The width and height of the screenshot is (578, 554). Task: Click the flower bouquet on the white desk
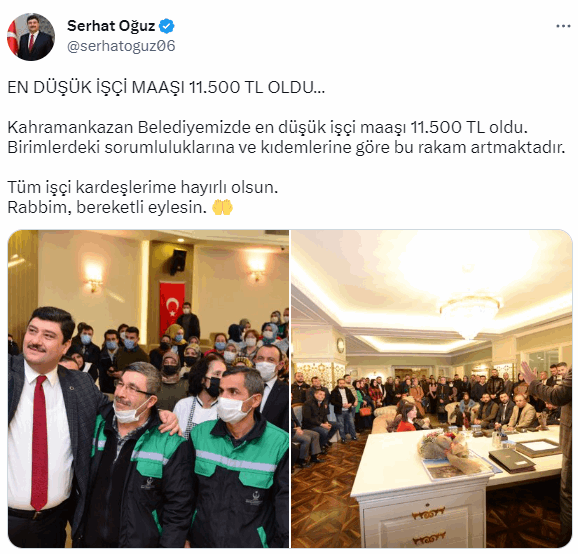(x=451, y=450)
